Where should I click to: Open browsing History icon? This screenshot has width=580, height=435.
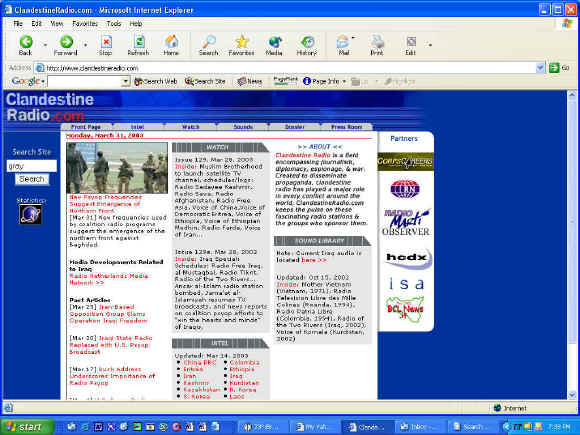coord(307,42)
